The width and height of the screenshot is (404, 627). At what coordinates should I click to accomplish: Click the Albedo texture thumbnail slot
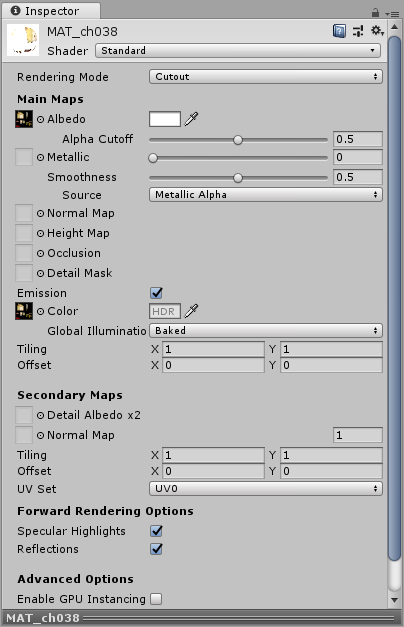tap(24, 119)
